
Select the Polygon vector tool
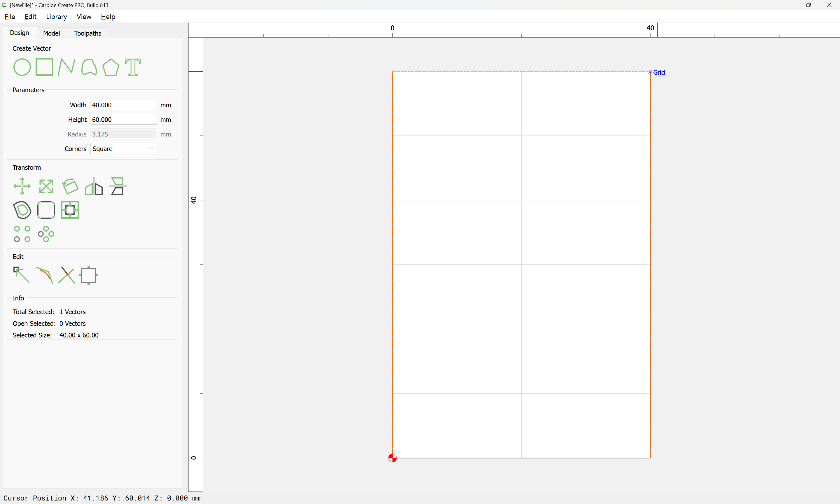(111, 67)
